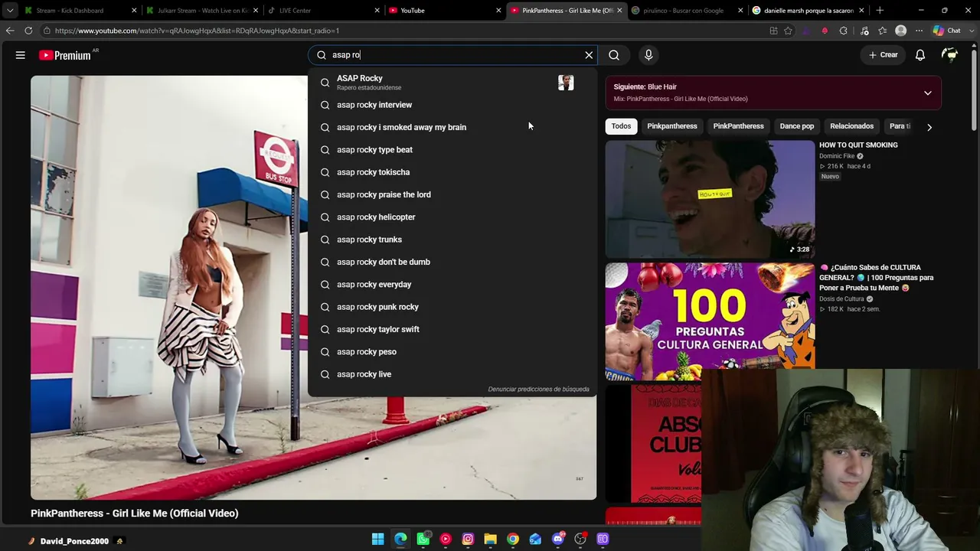Select suggestion asap rocky peso
980x551 pixels.
(x=452, y=352)
